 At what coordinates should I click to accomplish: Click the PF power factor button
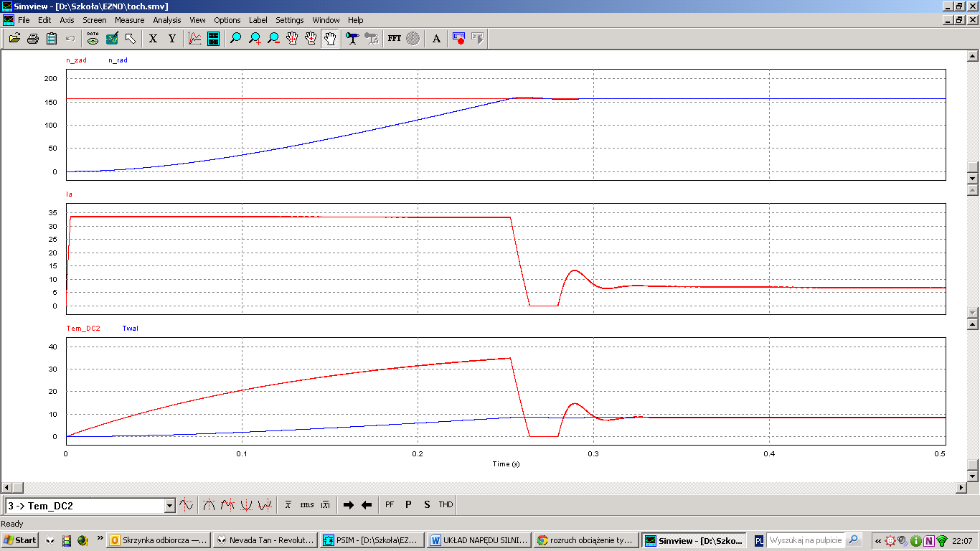point(390,505)
